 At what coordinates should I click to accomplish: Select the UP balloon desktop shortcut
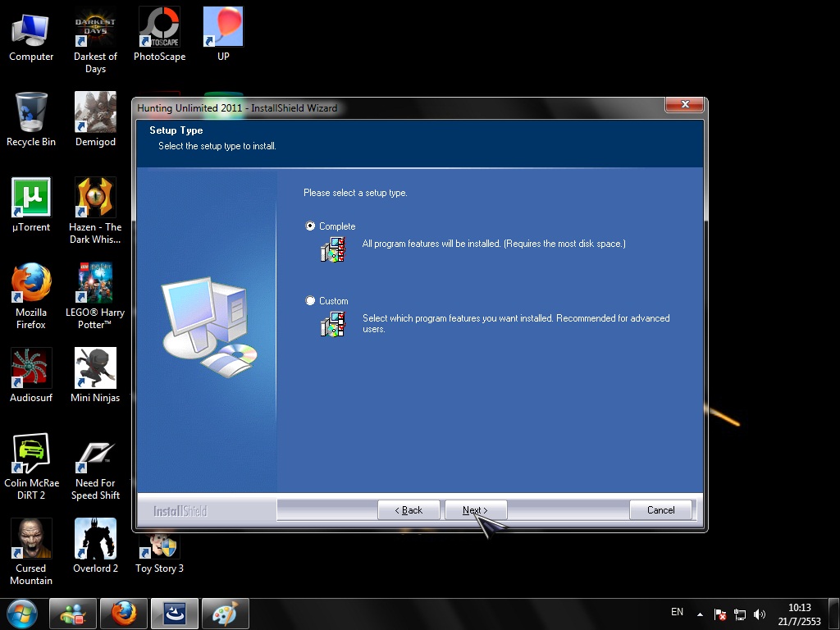(x=223, y=33)
